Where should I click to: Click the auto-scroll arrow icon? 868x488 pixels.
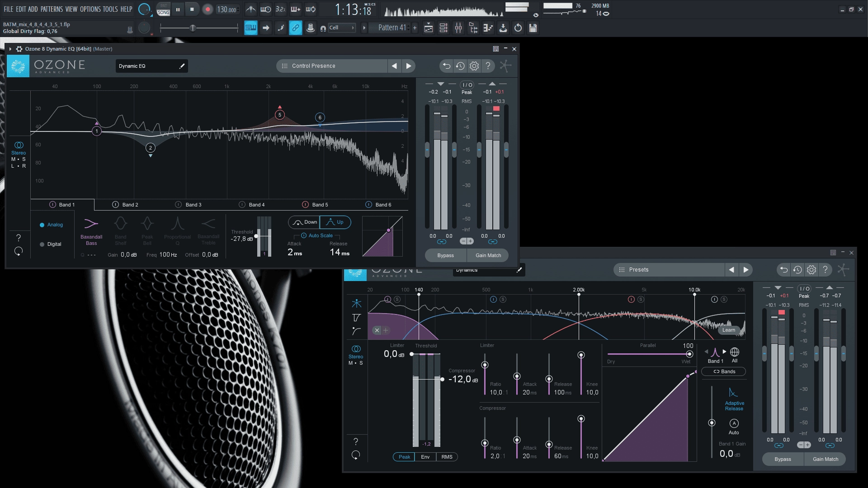tap(266, 28)
